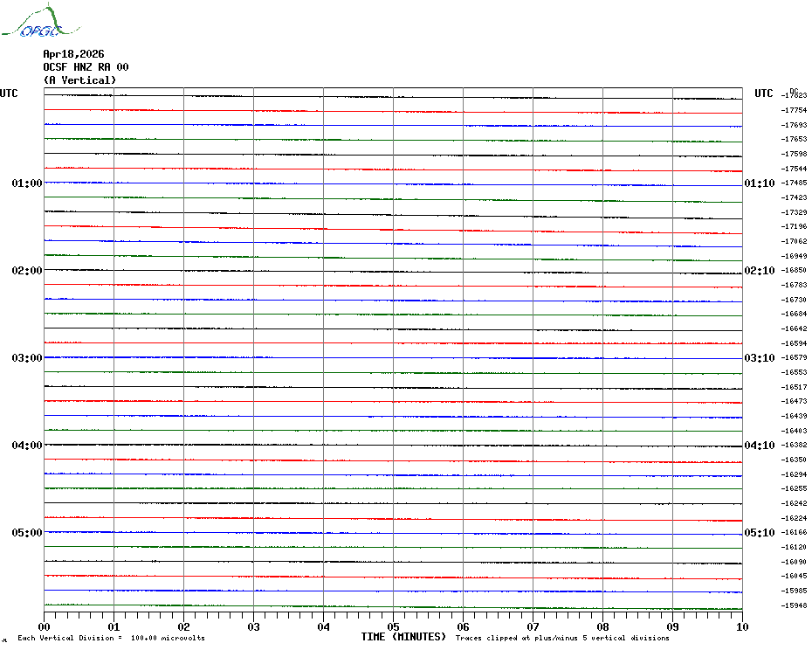The width and height of the screenshot is (812, 650).
Task: Click DC offset value -16730
Action: [794, 300]
